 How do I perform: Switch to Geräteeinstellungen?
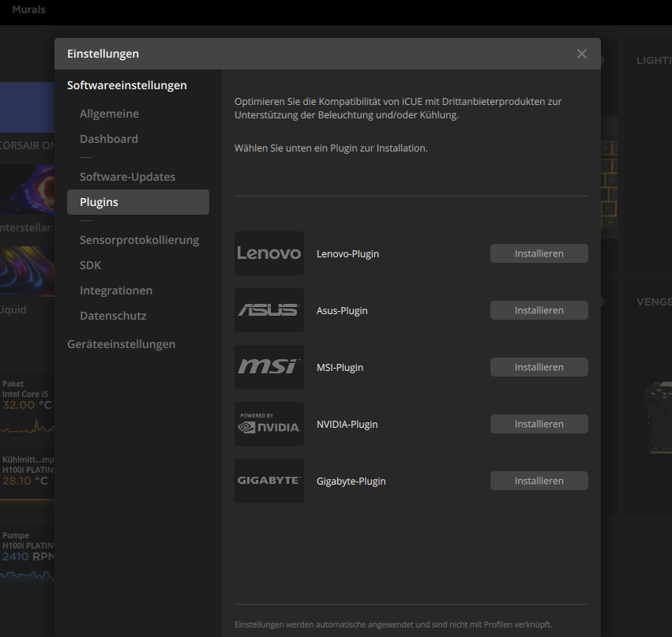(x=122, y=344)
